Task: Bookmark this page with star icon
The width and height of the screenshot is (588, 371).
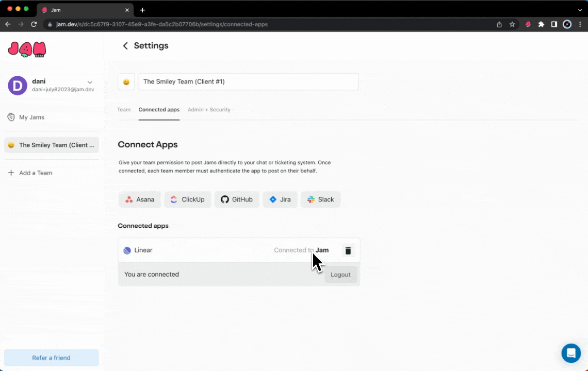Action: tap(512, 24)
